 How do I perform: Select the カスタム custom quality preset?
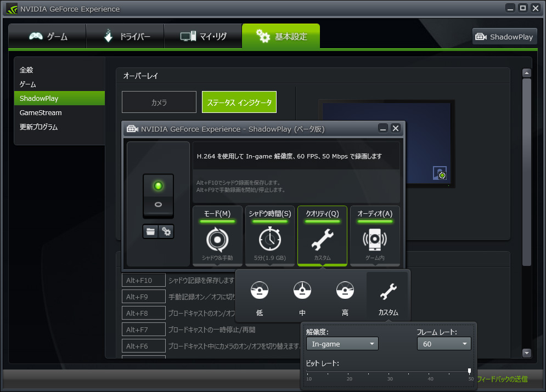[x=388, y=297]
